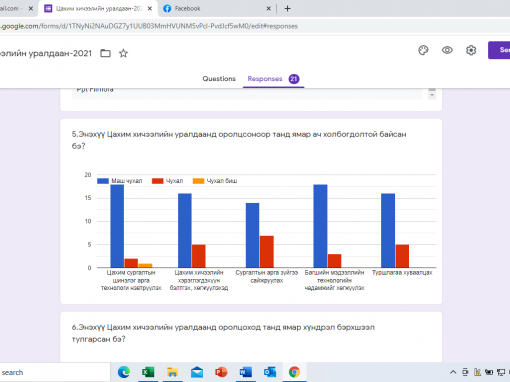Show hidden system tray icons chevron
Screen dimensions: 510x382
tap(453, 372)
